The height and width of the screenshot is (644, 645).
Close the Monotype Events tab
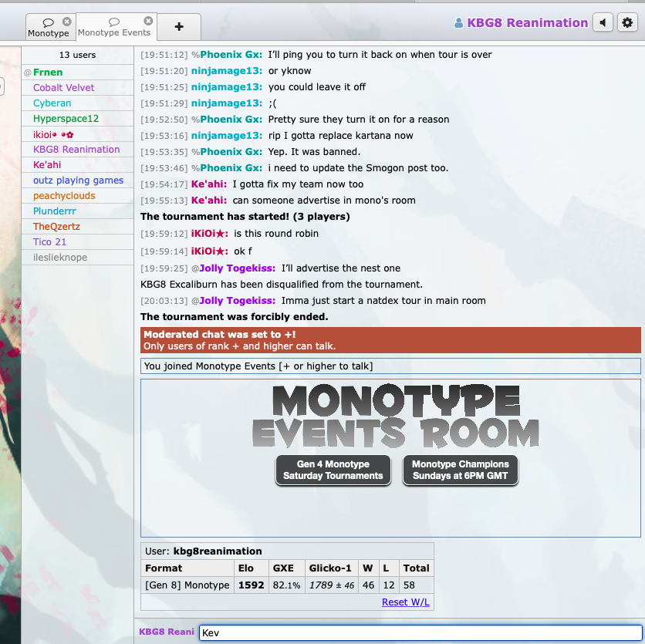coord(148,22)
